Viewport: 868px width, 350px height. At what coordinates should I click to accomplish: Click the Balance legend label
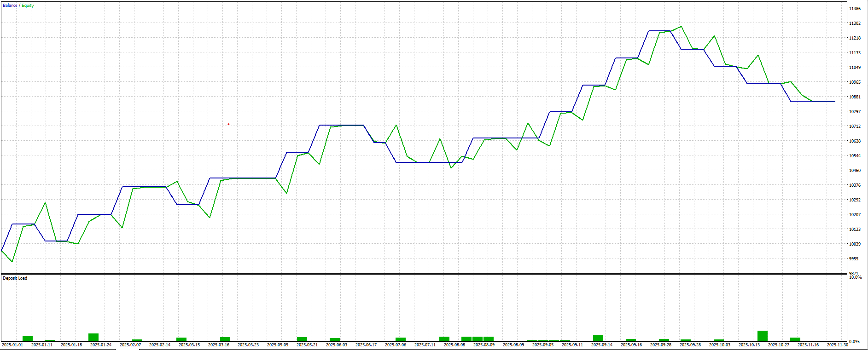[x=10, y=6]
